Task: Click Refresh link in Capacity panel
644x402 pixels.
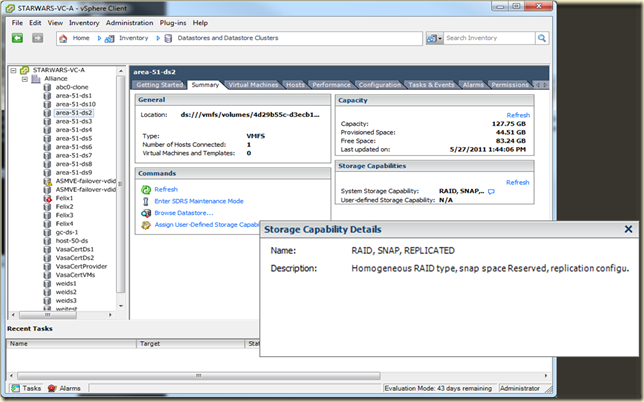Action: coord(518,115)
